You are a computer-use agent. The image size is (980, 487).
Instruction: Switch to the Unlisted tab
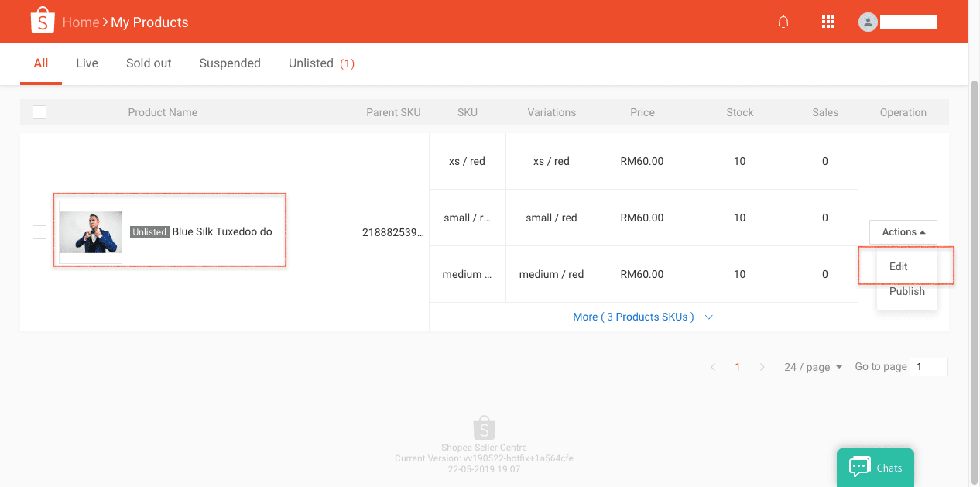320,63
